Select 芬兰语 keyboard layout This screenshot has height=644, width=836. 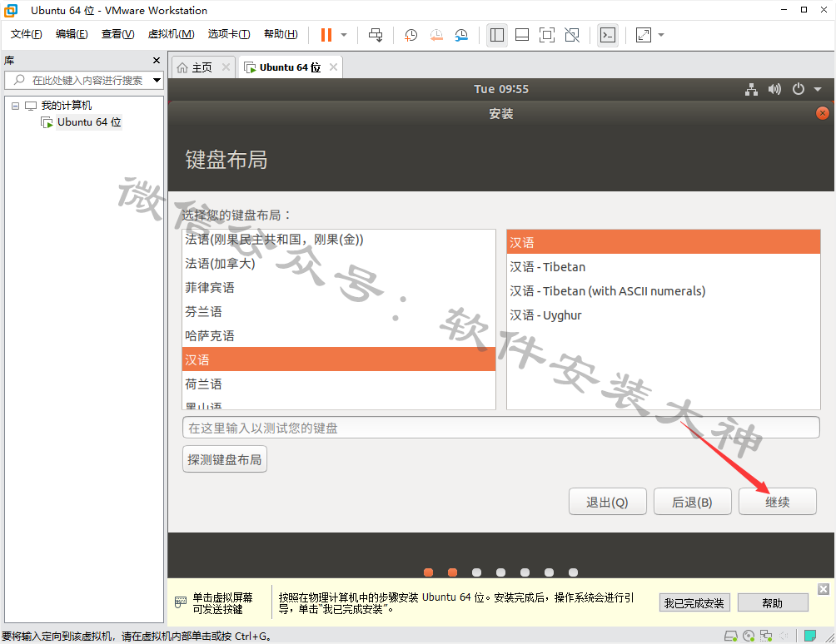pyautogui.click(x=339, y=312)
